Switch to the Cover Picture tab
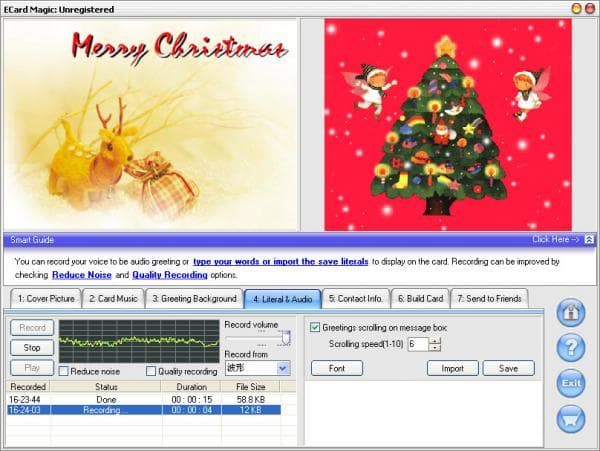Image resolution: width=600 pixels, height=451 pixels. [46, 298]
